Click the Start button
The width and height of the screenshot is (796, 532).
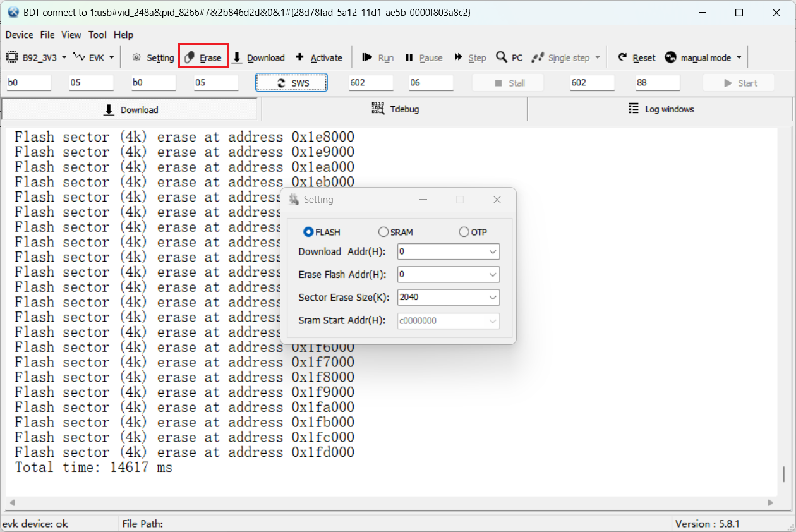coord(739,83)
